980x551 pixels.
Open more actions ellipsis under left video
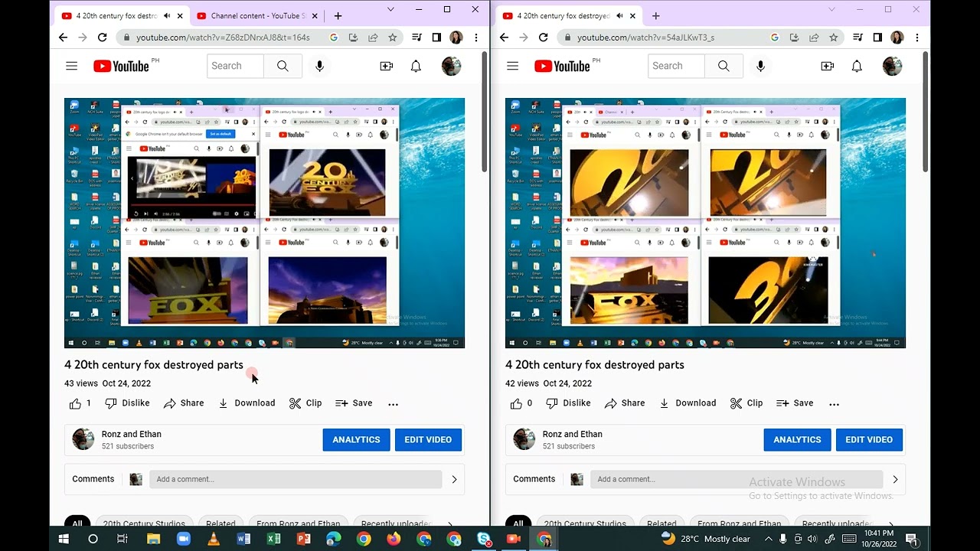[x=393, y=403]
